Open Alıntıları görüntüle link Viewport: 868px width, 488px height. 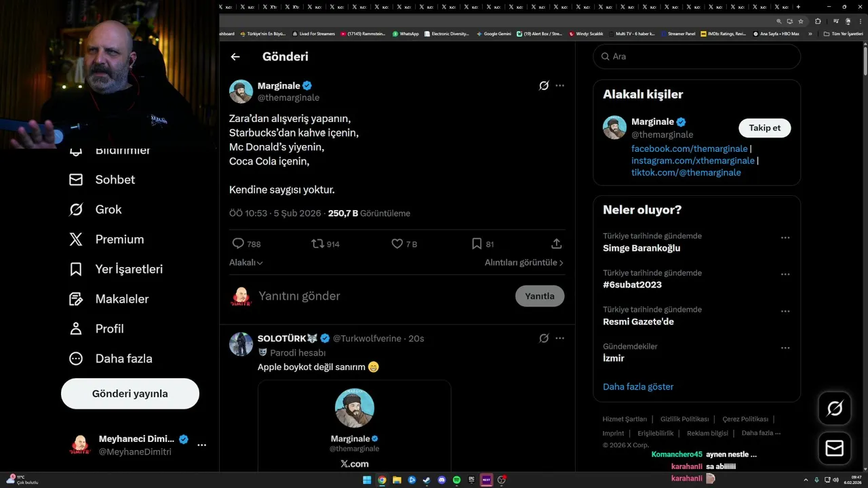coord(524,262)
